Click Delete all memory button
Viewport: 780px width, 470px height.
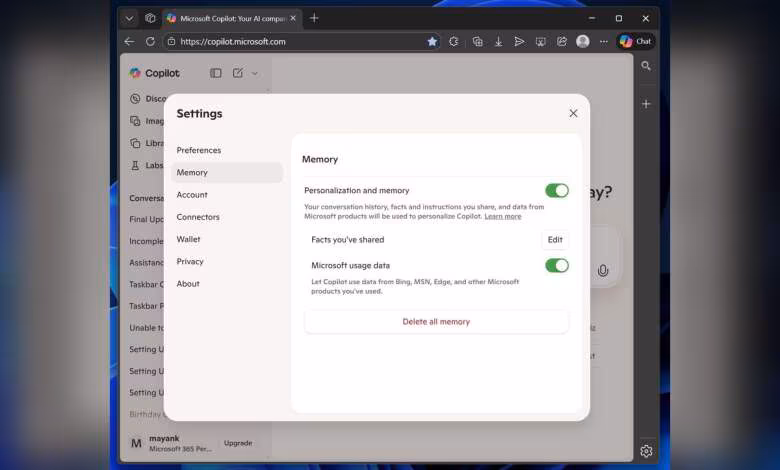point(436,322)
